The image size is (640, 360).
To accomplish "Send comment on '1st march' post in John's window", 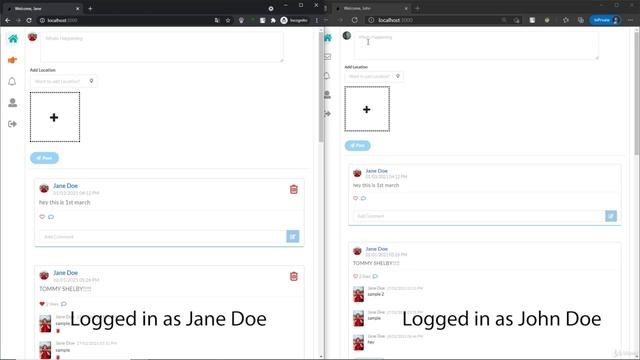I will [x=611, y=216].
